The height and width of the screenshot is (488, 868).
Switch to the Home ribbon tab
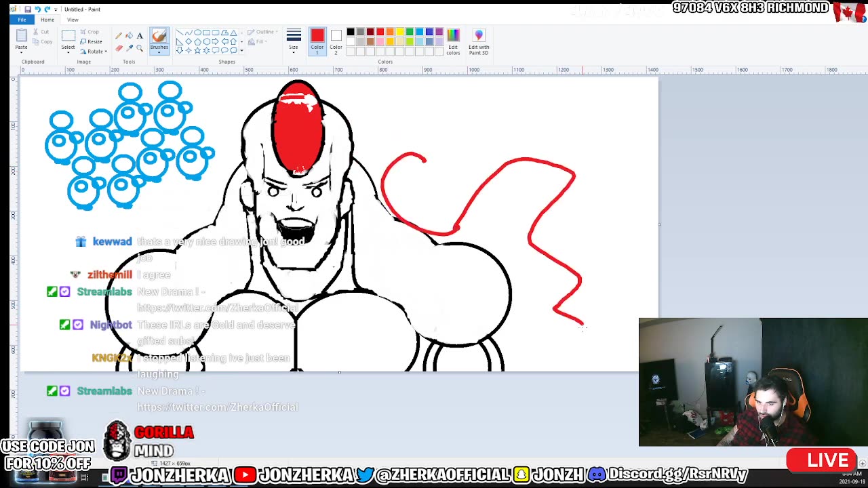(47, 20)
